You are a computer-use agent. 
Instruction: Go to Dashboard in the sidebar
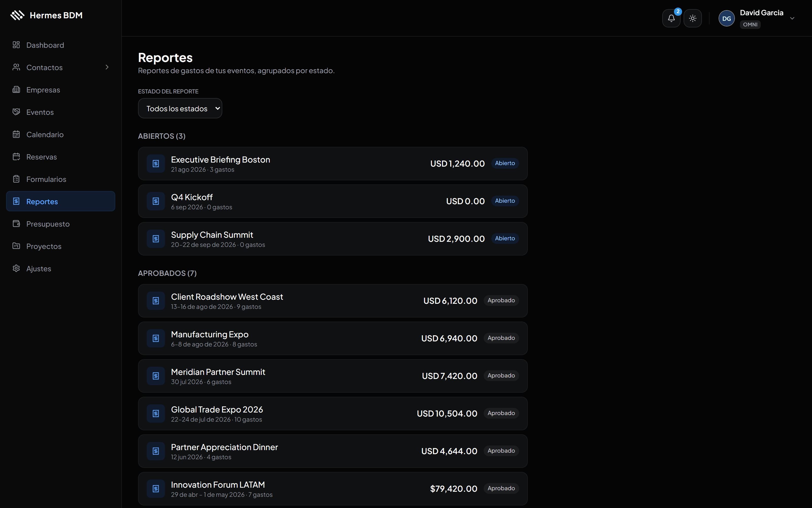60,45
